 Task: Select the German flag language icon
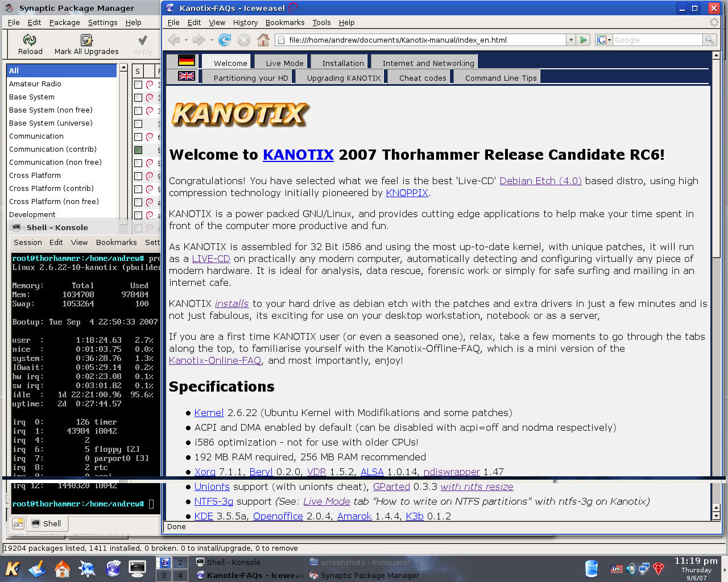tap(187, 60)
